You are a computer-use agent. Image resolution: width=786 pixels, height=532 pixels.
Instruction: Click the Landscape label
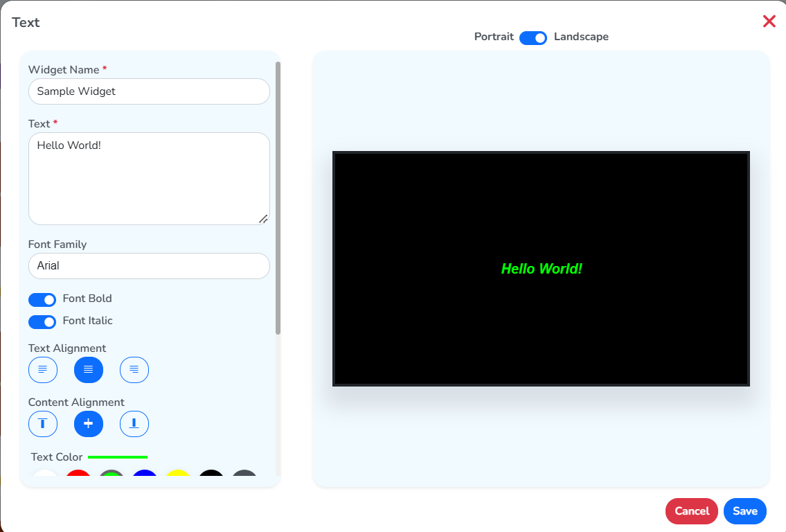tap(581, 37)
